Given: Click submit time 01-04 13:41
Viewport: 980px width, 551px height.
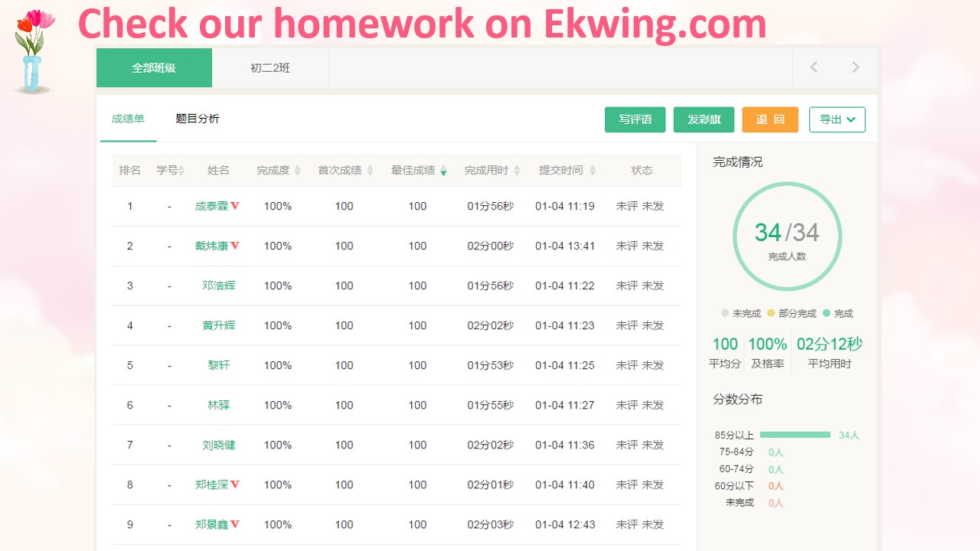Looking at the screenshot, I should (x=565, y=246).
